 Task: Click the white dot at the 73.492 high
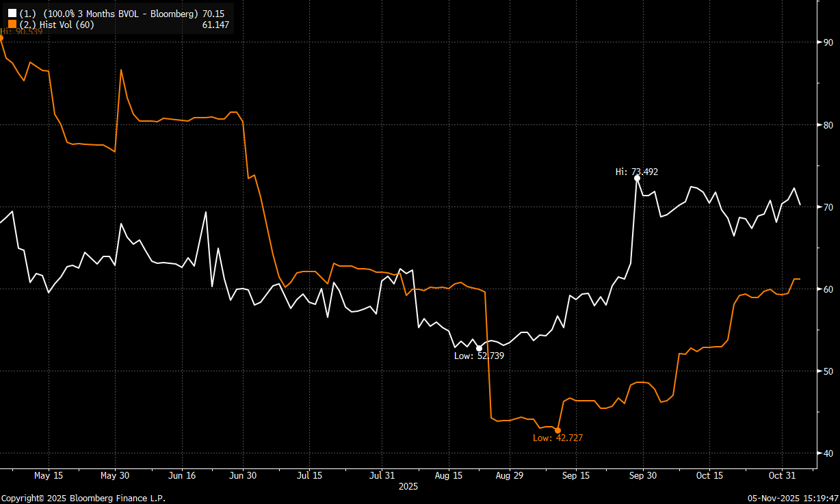point(637,178)
